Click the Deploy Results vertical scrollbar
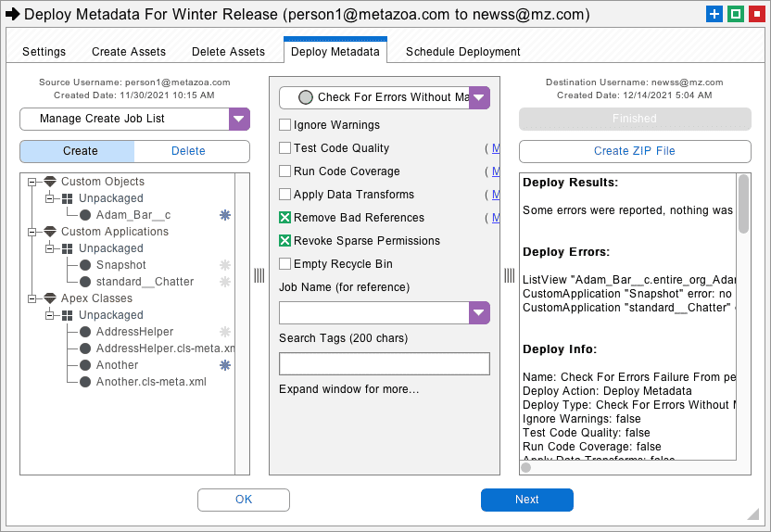This screenshot has width=771, height=532. (x=743, y=315)
